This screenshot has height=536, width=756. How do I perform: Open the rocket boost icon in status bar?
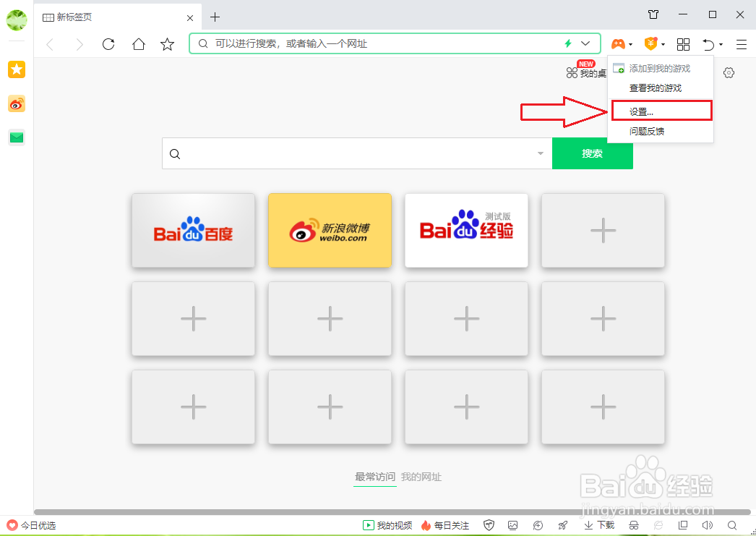pos(562,525)
